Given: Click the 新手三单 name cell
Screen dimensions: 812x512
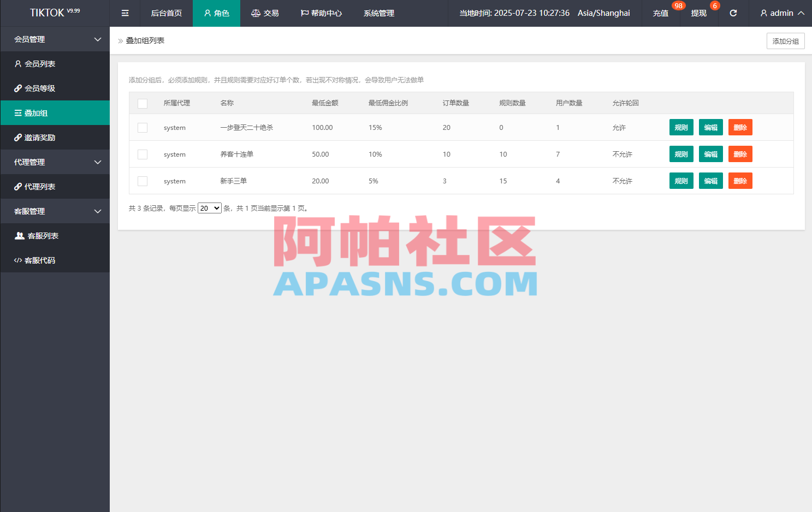Looking at the screenshot, I should point(233,181).
